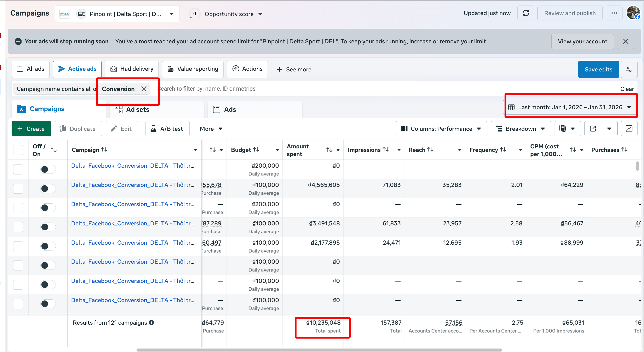
Task: Open the export options dropdown arrow
Action: (x=609, y=129)
